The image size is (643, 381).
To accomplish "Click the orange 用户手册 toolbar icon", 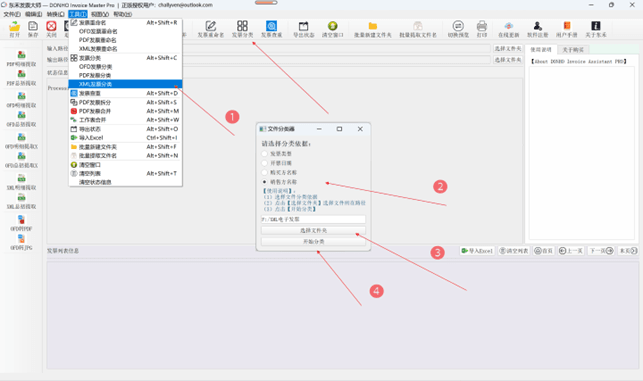I will coord(567,26).
